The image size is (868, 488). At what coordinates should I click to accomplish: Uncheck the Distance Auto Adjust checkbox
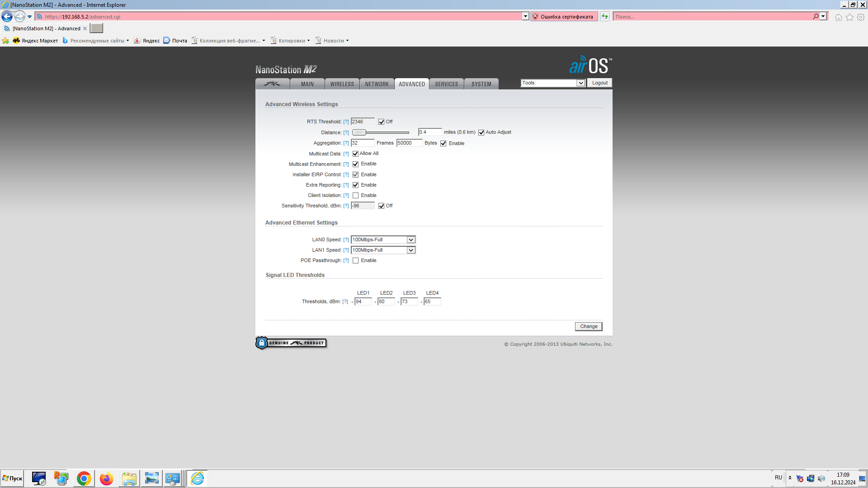[481, 132]
